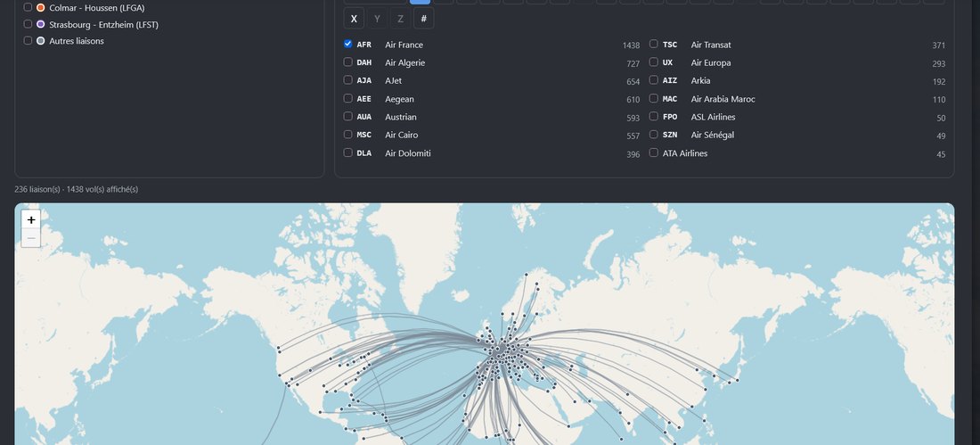Check the AUA Austrian checkbox
The height and width of the screenshot is (445, 980).
pos(348,117)
